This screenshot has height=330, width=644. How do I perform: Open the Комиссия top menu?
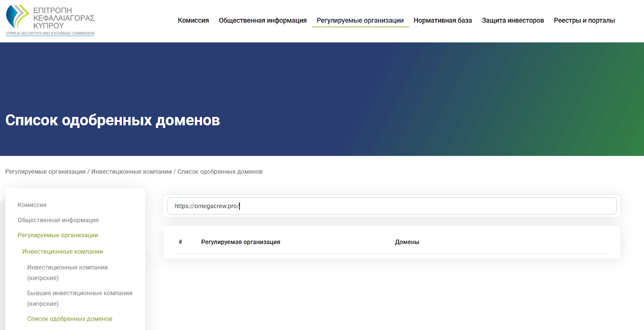[193, 20]
